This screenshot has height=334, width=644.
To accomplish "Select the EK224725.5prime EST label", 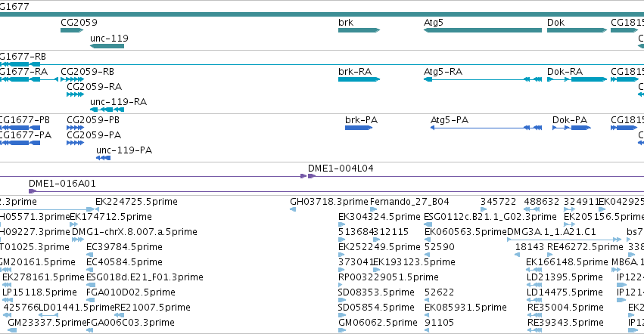I will point(136,202).
